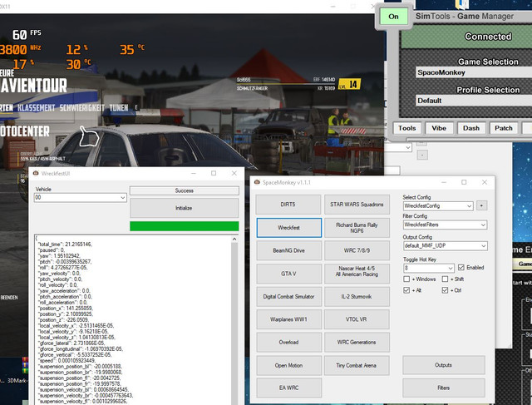Screen dimensions: 532x405
Task: Open the Output Config dropdown
Action: (446, 246)
